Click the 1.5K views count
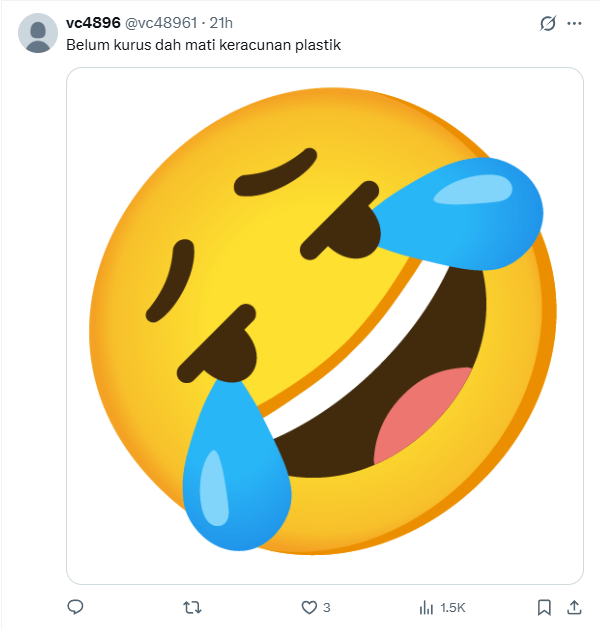 (x=453, y=607)
